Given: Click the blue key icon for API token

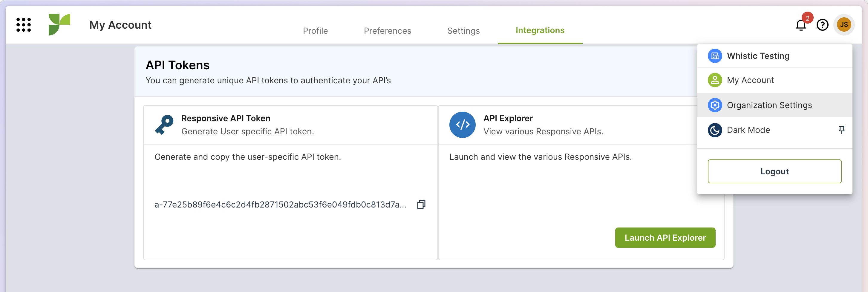Looking at the screenshot, I should pos(164,125).
